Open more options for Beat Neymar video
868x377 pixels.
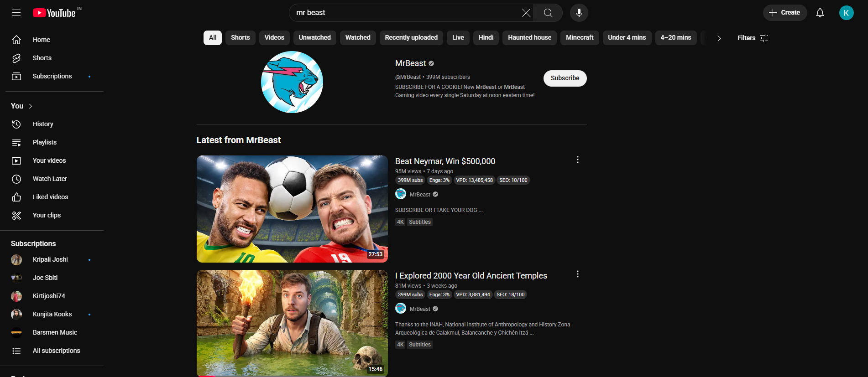pyautogui.click(x=577, y=160)
